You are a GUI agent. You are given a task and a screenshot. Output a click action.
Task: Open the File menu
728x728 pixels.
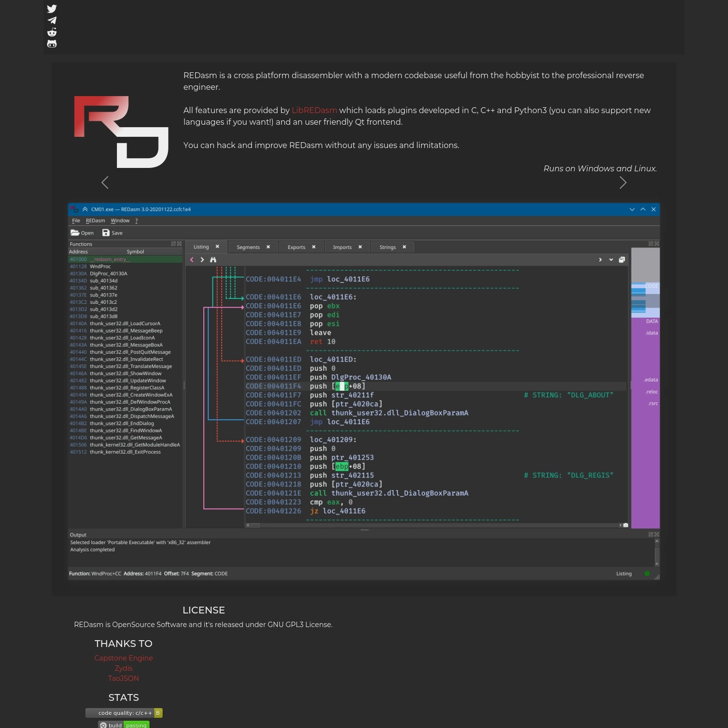tap(76, 221)
